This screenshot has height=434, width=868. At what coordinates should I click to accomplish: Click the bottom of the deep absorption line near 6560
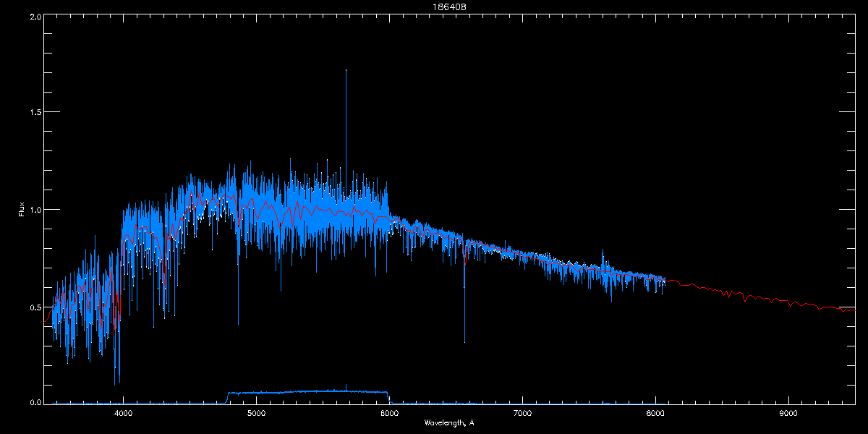464,341
